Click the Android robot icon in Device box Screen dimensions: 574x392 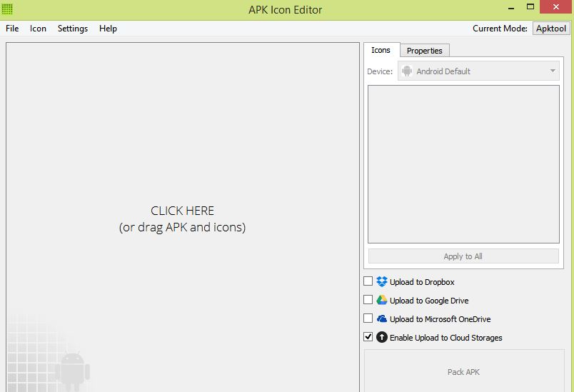407,71
